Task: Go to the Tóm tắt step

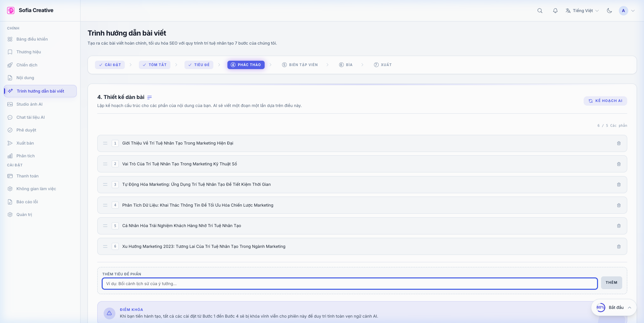Action: click(x=155, y=65)
